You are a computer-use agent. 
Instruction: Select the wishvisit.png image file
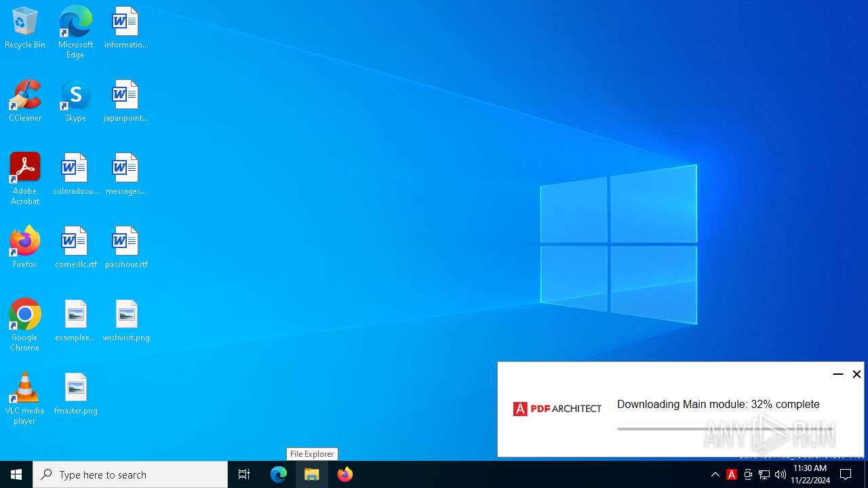pyautogui.click(x=126, y=321)
